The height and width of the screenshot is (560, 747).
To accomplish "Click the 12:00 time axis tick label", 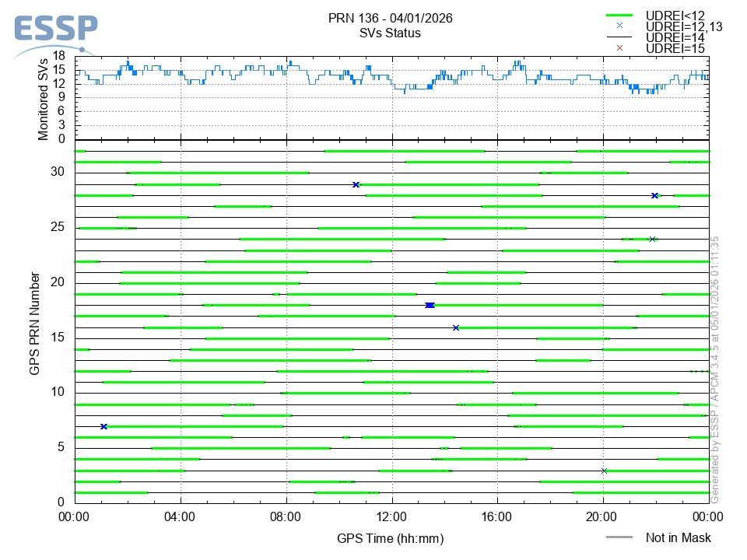I will coord(391,516).
